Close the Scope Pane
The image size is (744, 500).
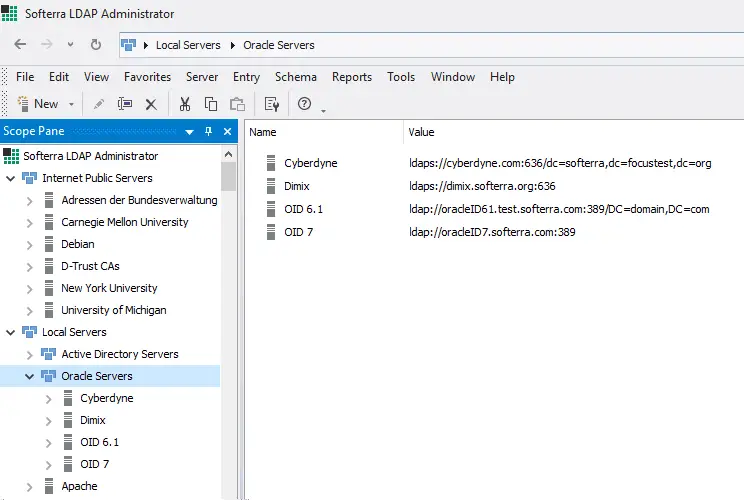[x=227, y=131]
